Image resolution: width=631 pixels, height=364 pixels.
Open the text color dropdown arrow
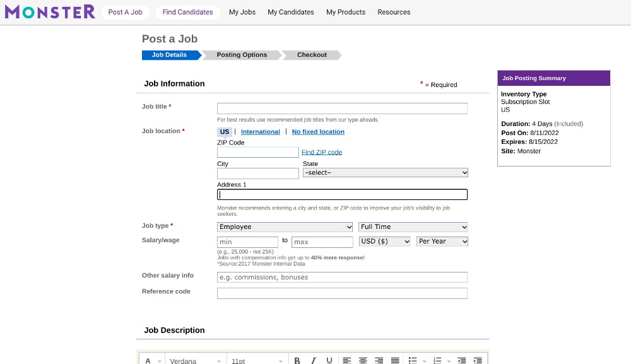coord(160,361)
